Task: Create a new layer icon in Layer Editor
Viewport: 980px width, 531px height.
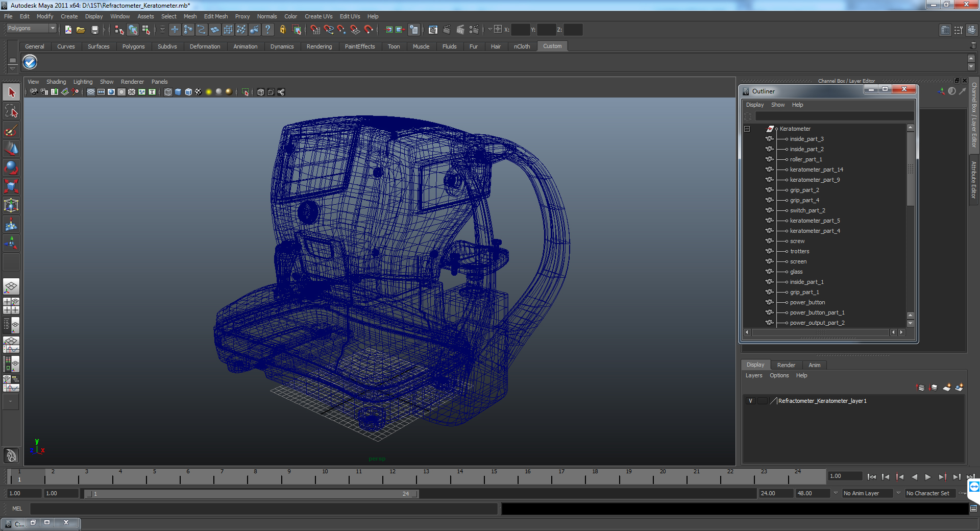Action: [x=946, y=388]
